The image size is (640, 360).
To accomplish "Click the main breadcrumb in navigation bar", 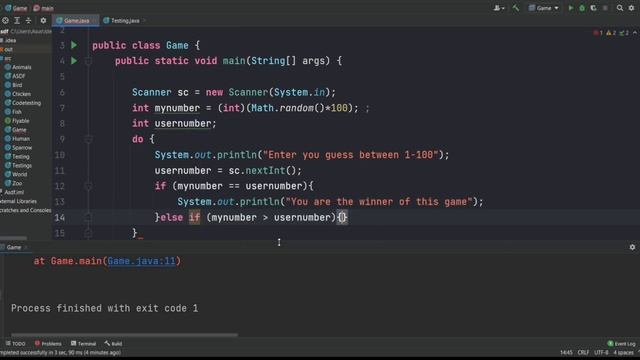I will pyautogui.click(x=43, y=8).
